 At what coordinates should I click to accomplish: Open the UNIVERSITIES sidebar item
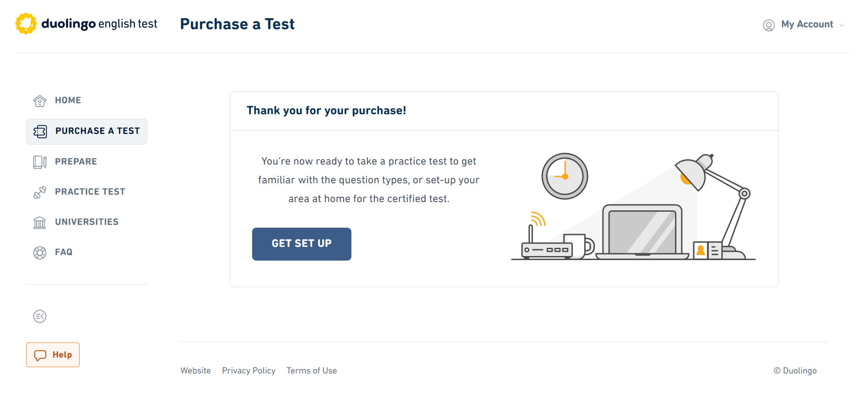tap(86, 222)
